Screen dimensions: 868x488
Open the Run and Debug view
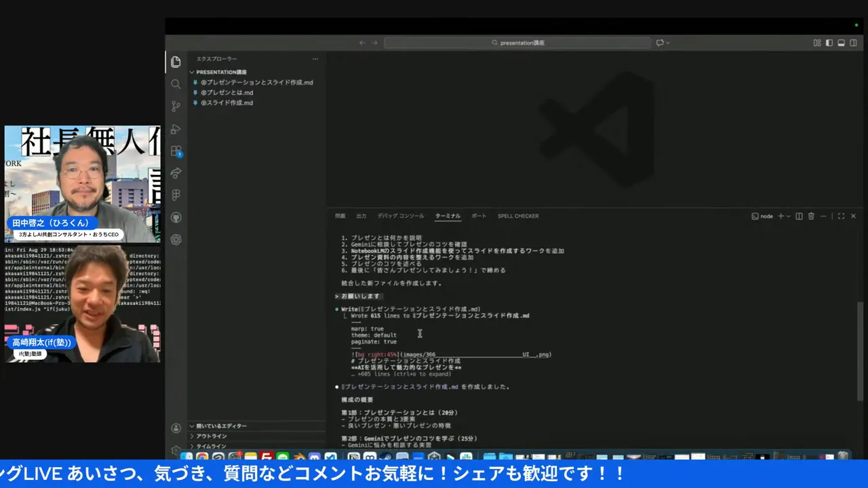point(176,128)
